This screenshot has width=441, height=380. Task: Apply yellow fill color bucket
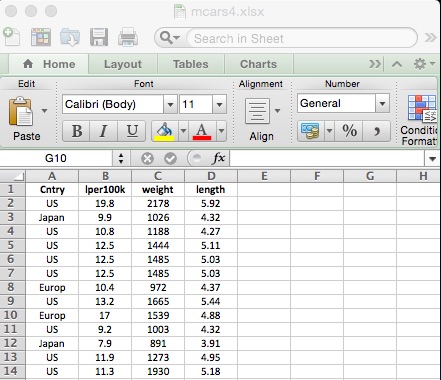[165, 131]
